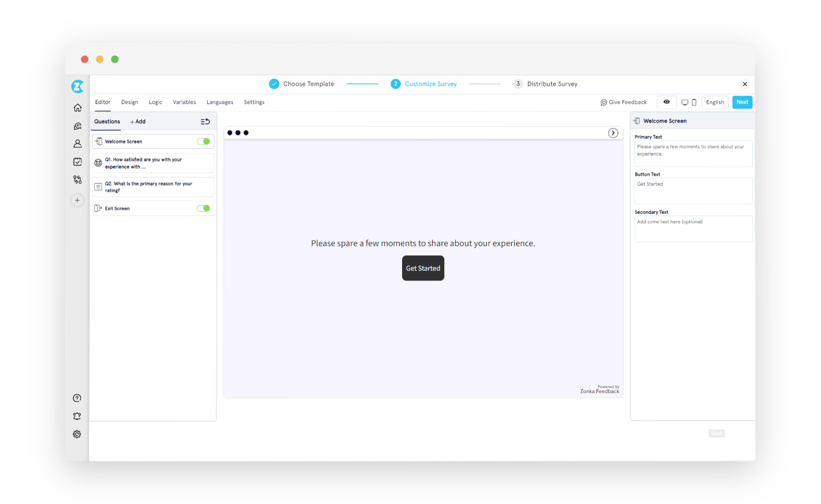Click the desktop preview monitor toggle
This screenshot has height=504, width=821.
pos(685,102)
